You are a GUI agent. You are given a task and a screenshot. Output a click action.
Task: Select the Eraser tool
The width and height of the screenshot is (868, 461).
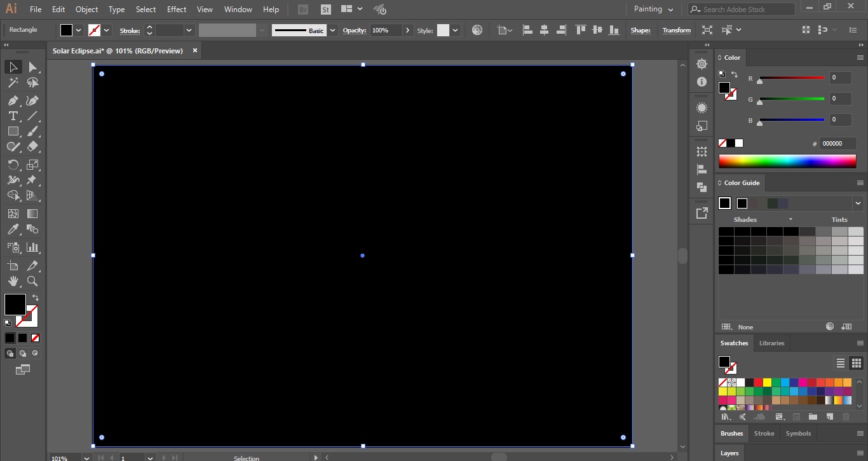[x=32, y=146]
